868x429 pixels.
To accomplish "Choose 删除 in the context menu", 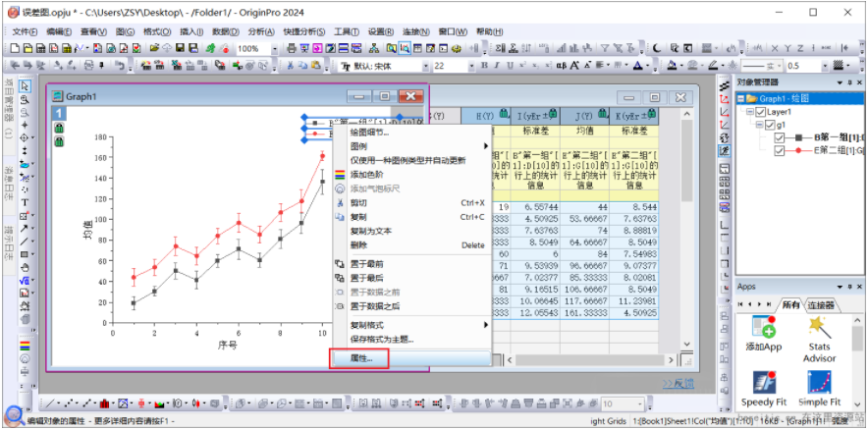I will (x=411, y=244).
